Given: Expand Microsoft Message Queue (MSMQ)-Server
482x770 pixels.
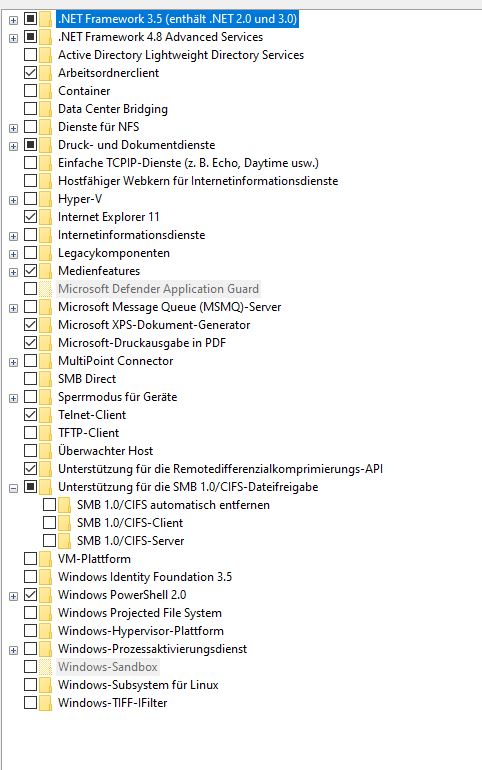Looking at the screenshot, I should pos(13,308).
